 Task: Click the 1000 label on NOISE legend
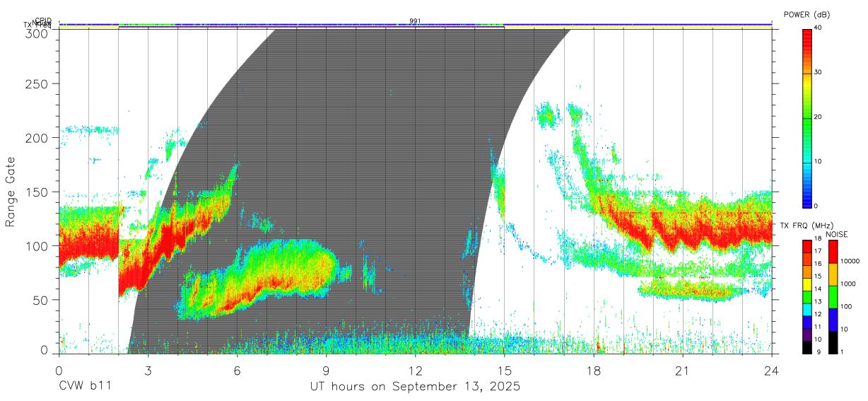coord(848,284)
